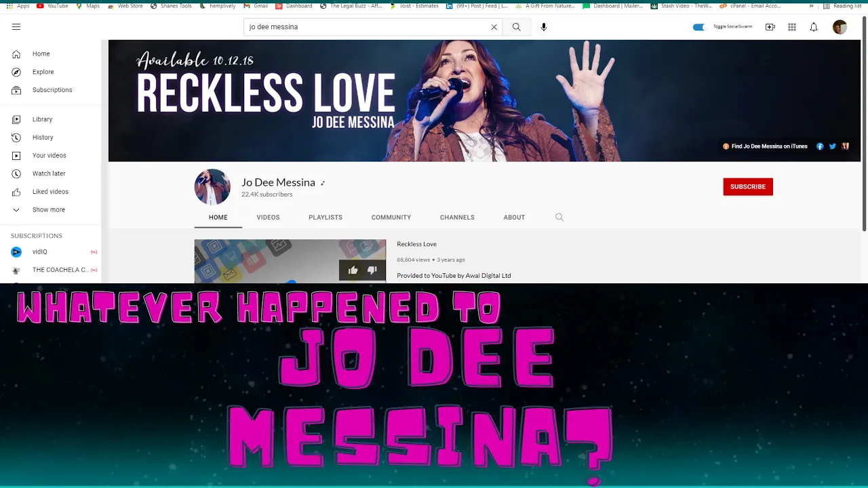This screenshot has width=868, height=488.
Task: Click the Jo Dee Messina channel avatar
Action: [x=212, y=187]
